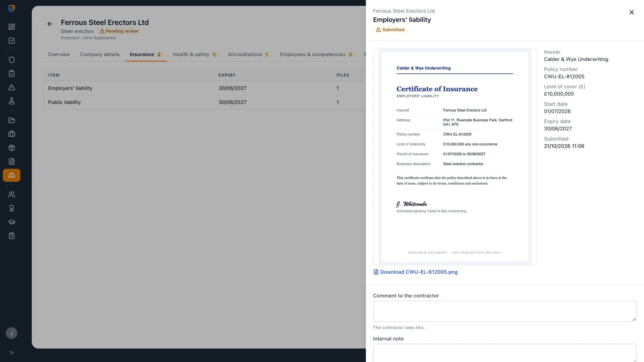Select the clipboard-check icon in sidebar
Screen dimensions: 644x362
[x=11, y=73]
